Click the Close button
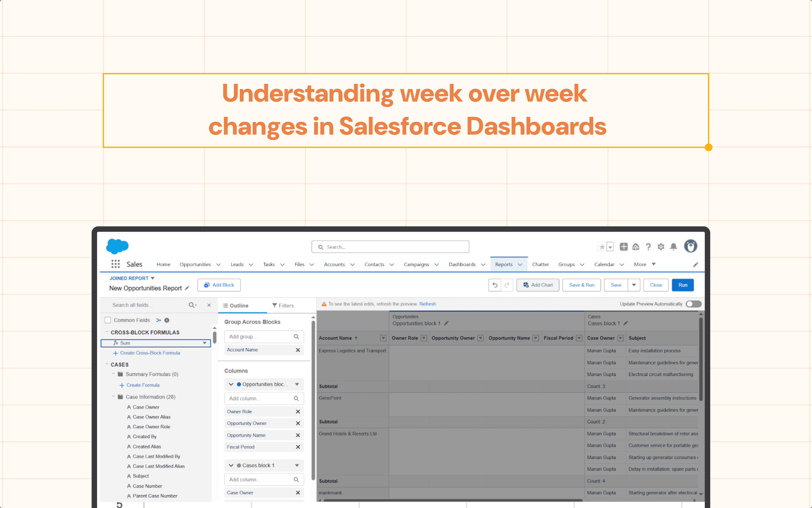 point(656,285)
